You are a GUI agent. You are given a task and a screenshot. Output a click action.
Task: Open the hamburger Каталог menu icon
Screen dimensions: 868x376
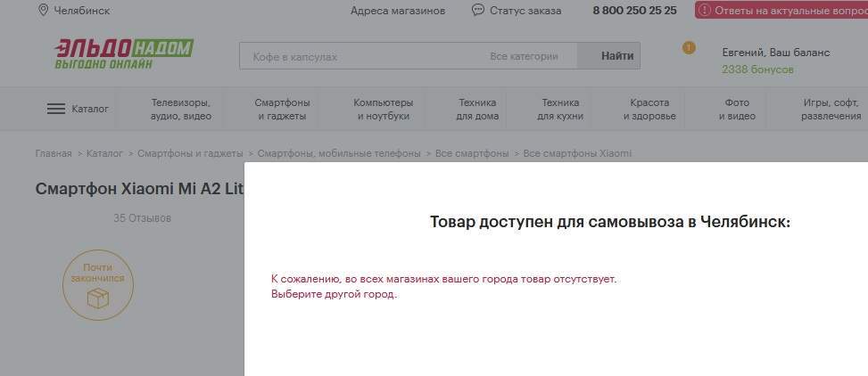[56, 109]
